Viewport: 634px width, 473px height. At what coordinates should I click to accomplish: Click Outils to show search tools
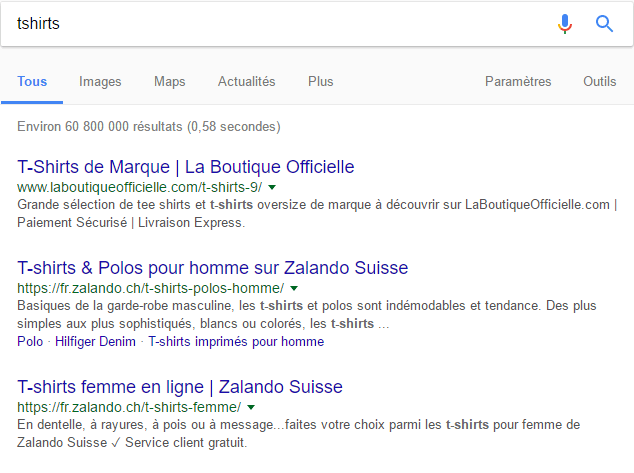(x=600, y=81)
